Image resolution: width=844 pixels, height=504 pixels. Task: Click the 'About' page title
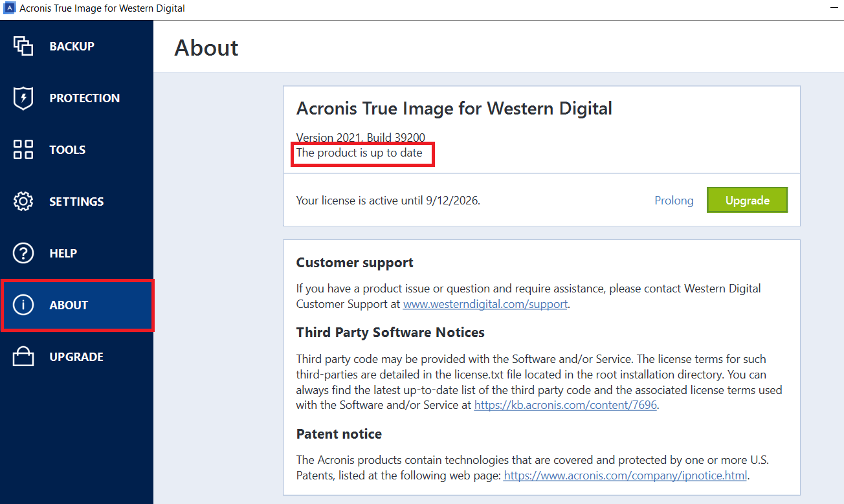coord(206,48)
